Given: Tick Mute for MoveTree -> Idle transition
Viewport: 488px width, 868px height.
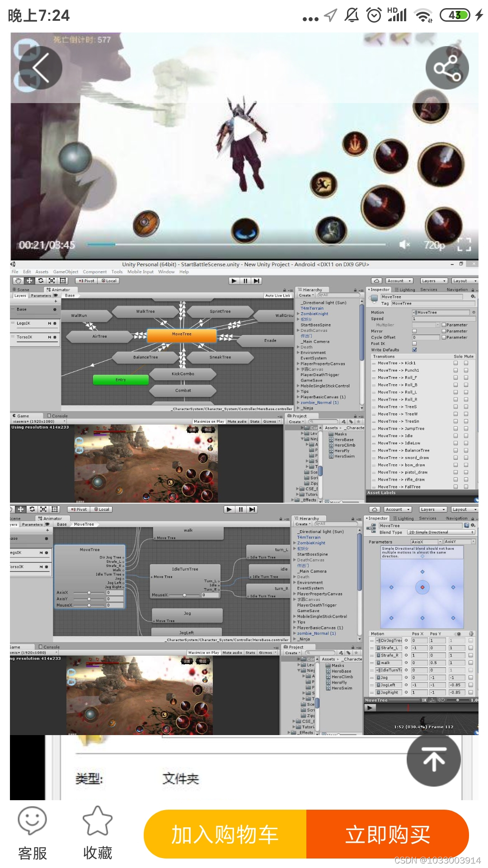Looking at the screenshot, I should click(x=466, y=436).
